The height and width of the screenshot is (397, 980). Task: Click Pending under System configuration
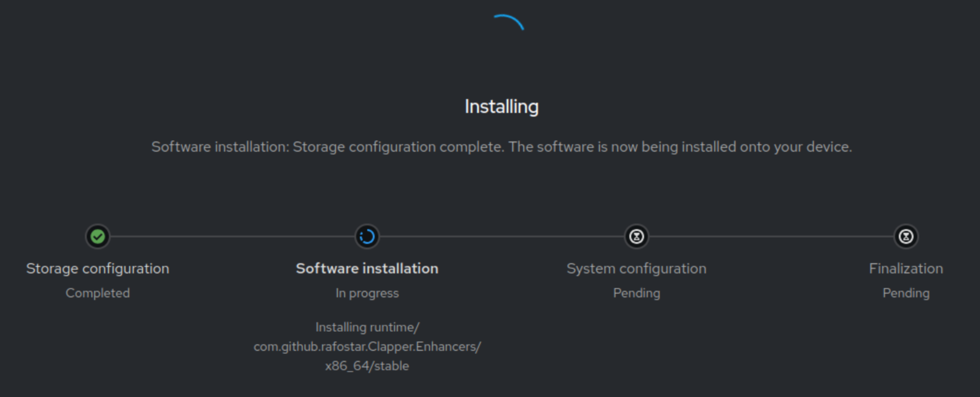[636, 293]
